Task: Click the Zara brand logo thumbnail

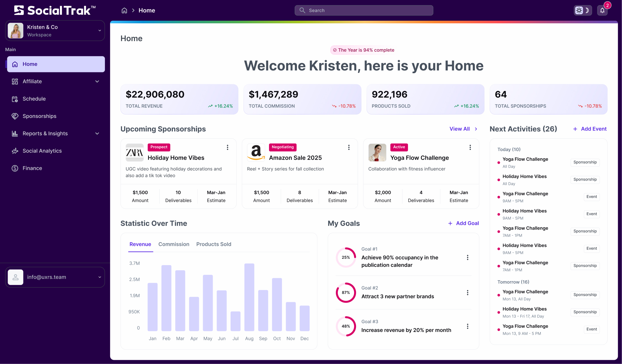Action: [x=135, y=152]
